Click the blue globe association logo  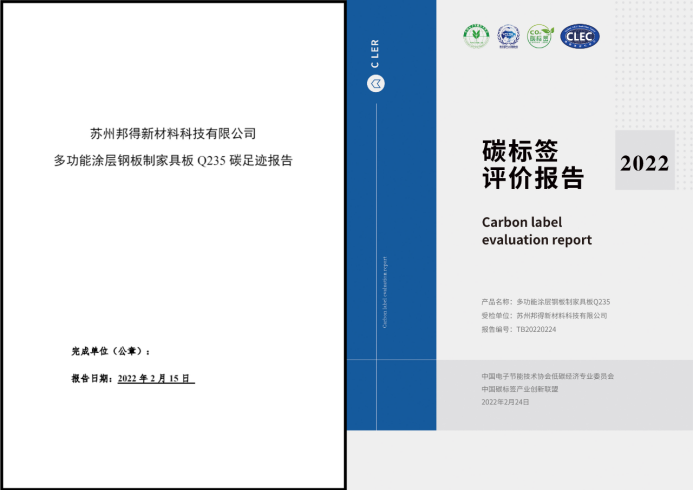pyautogui.click(x=508, y=36)
